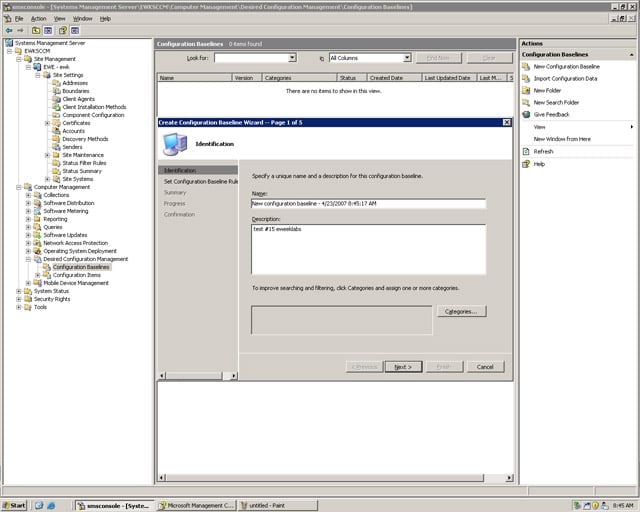Expand the System Status node
640x512 pixels.
[x=19, y=291]
